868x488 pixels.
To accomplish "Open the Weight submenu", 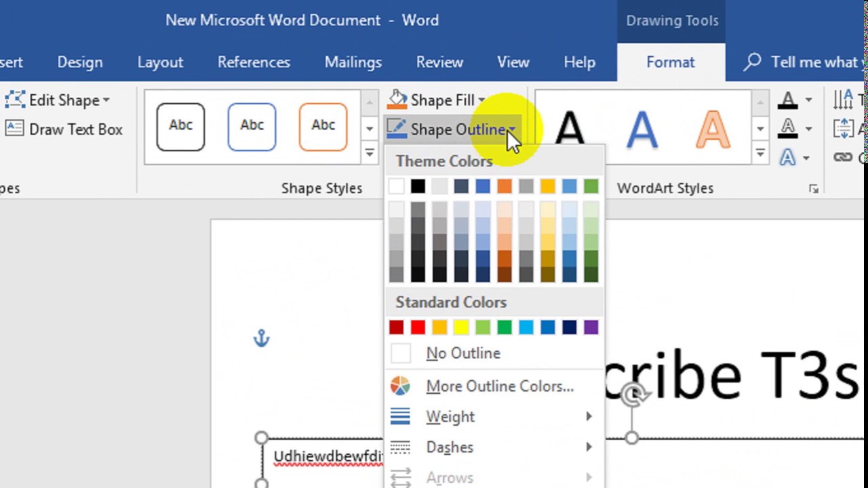I will [450, 416].
